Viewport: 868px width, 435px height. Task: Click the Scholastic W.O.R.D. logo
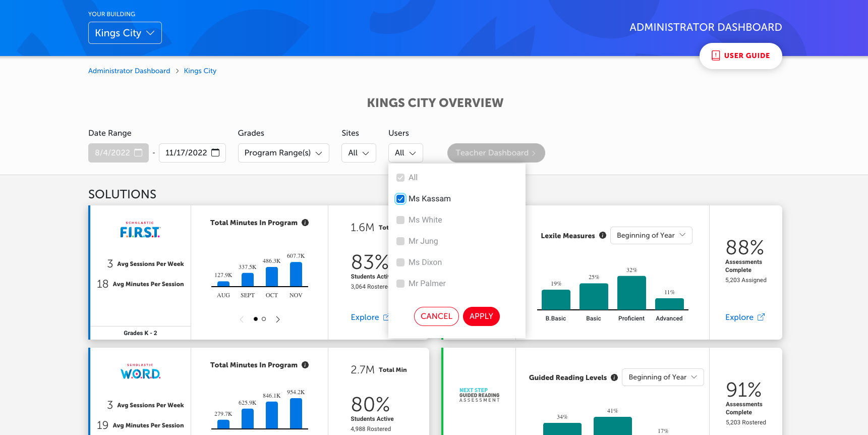140,371
